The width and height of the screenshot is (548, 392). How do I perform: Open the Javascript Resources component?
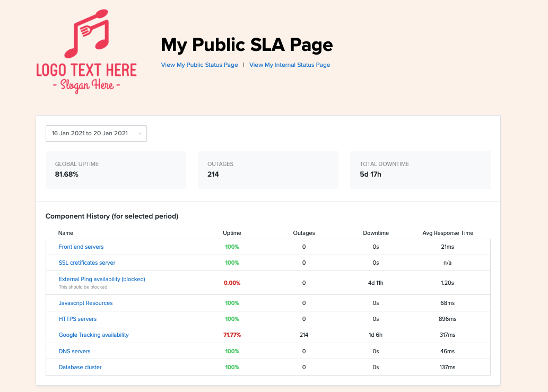coord(85,303)
